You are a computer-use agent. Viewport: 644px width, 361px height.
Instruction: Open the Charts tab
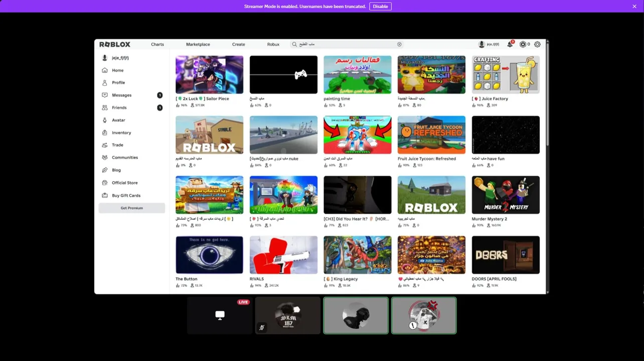tap(157, 44)
